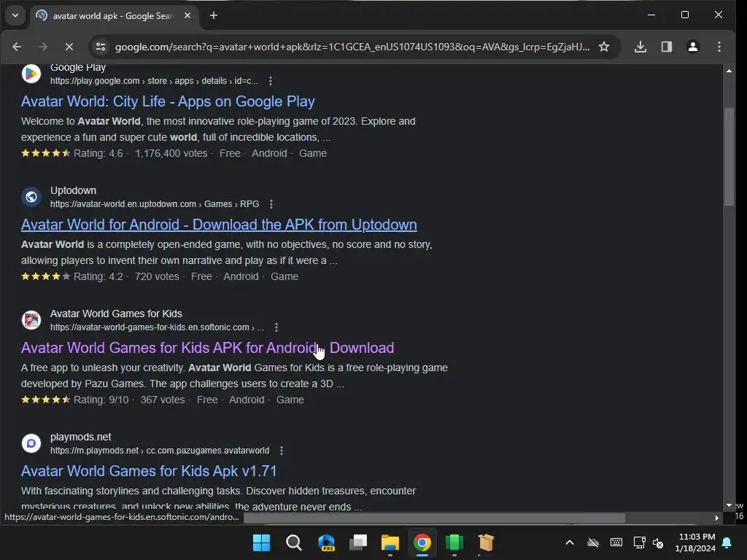The width and height of the screenshot is (747, 560).
Task: Open Avatar World: City Life Google Play link
Action: tap(168, 101)
